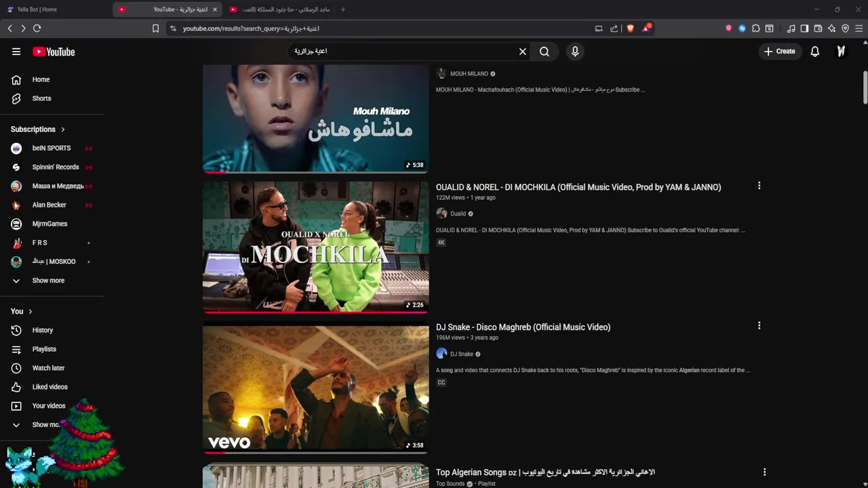Image resolution: width=868 pixels, height=488 pixels.
Task: Open the account avatar menu
Action: [x=841, y=52]
